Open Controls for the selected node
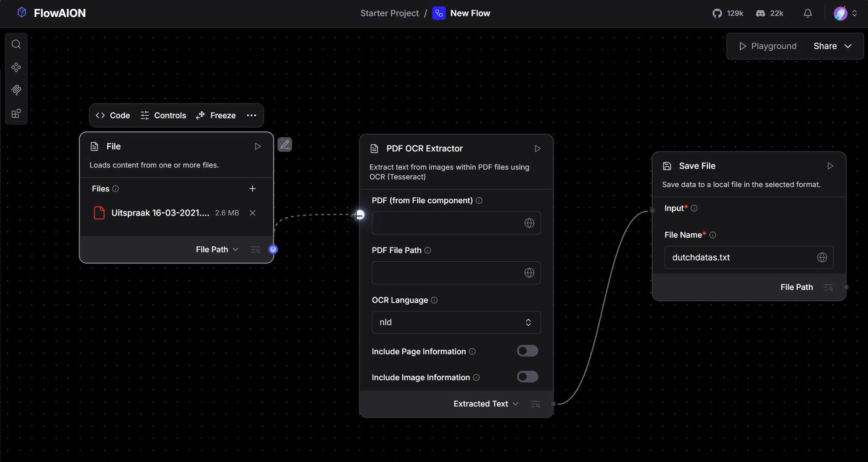The width and height of the screenshot is (868, 462). pyautogui.click(x=163, y=115)
